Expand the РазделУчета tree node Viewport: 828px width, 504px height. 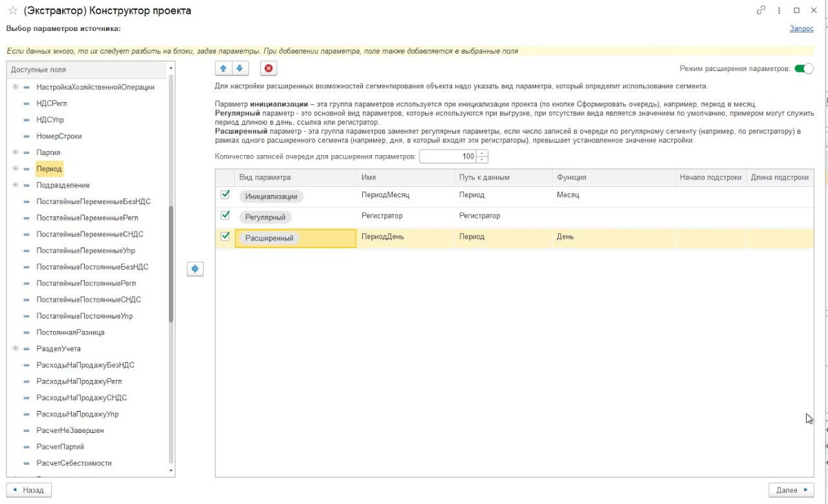[15, 349]
